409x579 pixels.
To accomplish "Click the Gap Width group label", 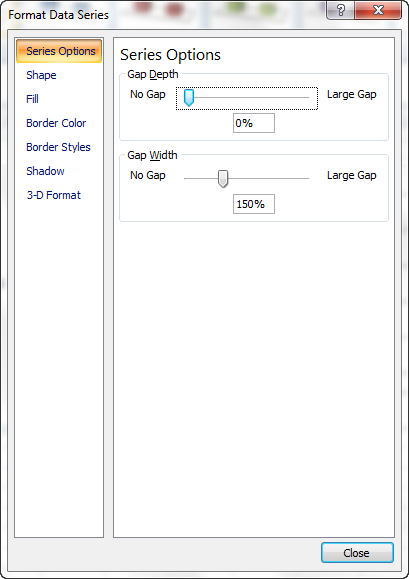I will tap(152, 155).
